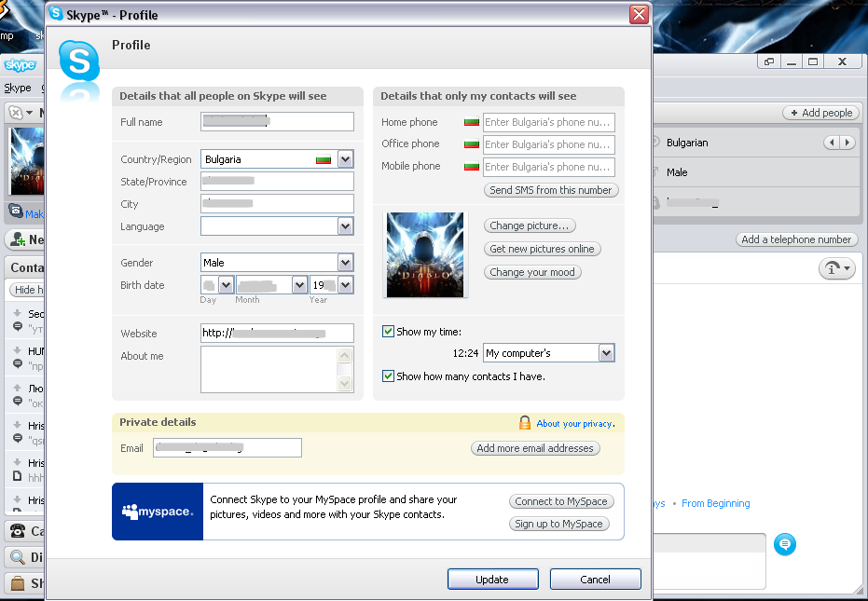Open the Gender dropdown list
The height and width of the screenshot is (601, 868).
[x=345, y=263]
